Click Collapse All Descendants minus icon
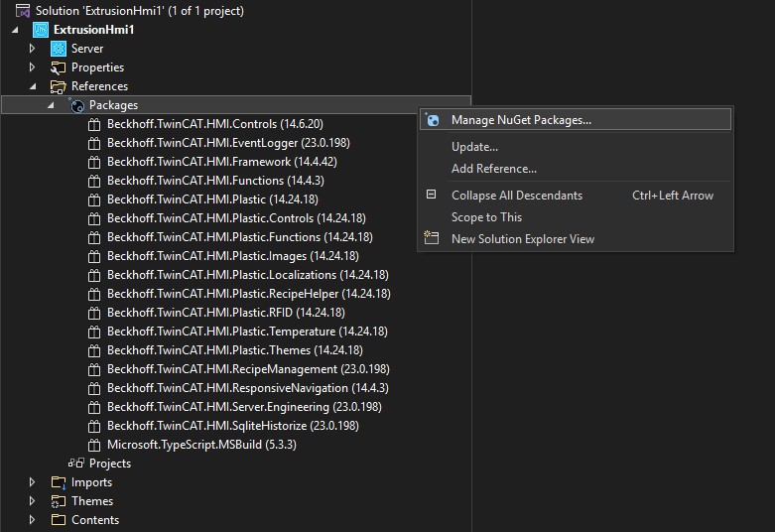Viewport: 775px width, 532px height. 431,195
